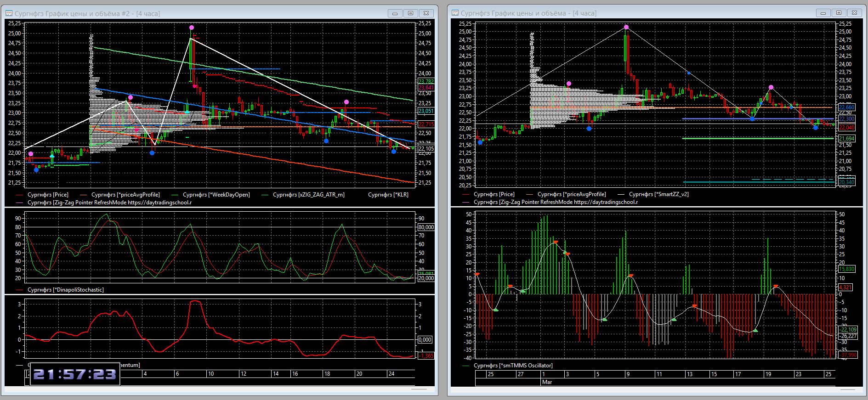The height and width of the screenshot is (400, 868).
Task: Click the 20,340 price level label
Action: coord(846,182)
